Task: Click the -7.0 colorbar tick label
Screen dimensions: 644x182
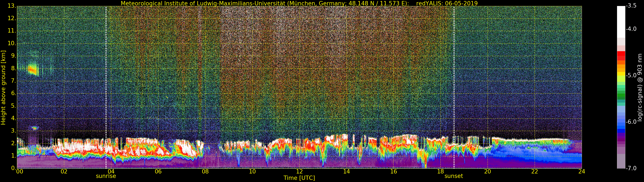Action: pyautogui.click(x=631, y=169)
